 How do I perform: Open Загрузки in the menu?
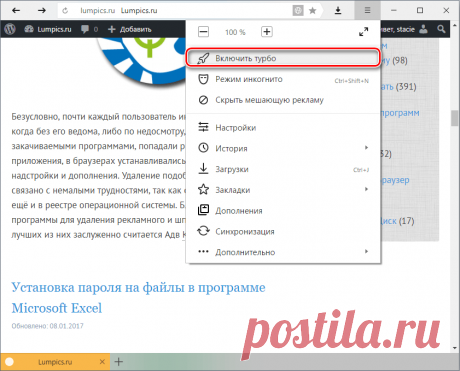[x=283, y=169]
